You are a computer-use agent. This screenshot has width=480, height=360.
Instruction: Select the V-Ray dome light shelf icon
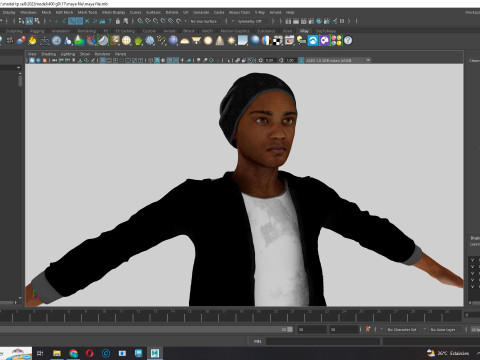(184, 41)
